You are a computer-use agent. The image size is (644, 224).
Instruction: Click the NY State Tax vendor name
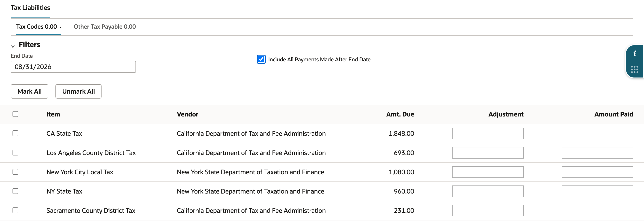pyautogui.click(x=250, y=192)
